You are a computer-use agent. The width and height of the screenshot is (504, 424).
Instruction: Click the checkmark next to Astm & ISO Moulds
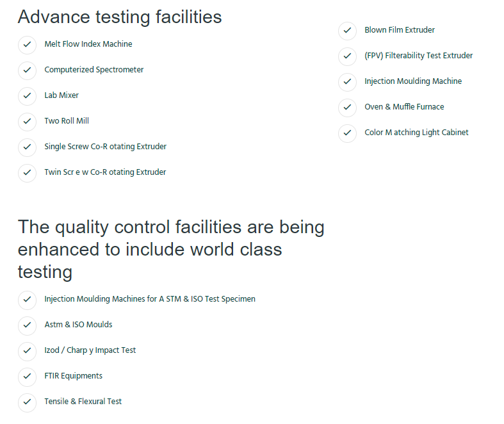[27, 325]
